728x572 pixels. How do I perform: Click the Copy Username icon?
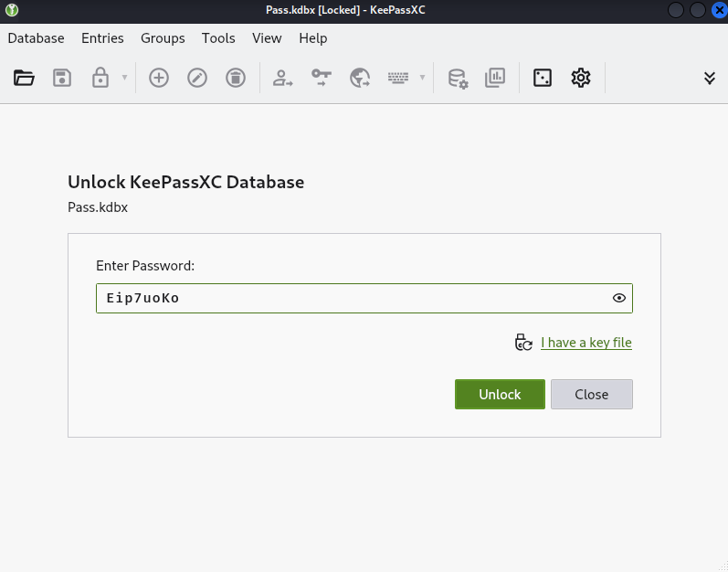click(x=283, y=78)
